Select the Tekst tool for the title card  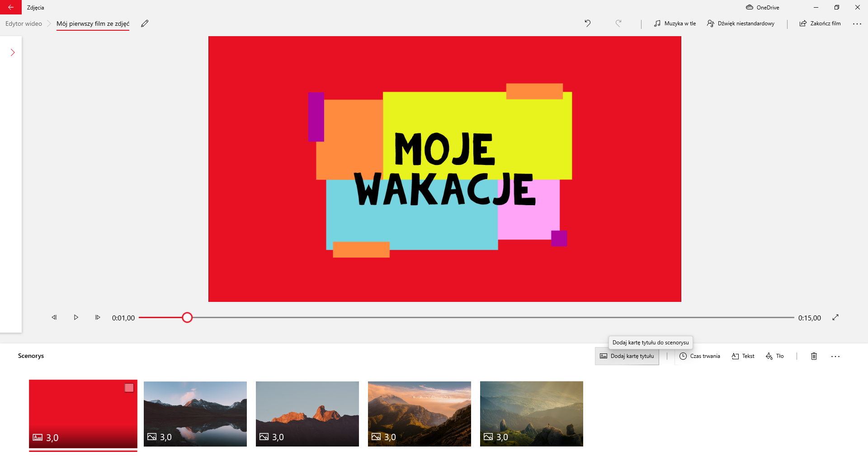point(742,356)
